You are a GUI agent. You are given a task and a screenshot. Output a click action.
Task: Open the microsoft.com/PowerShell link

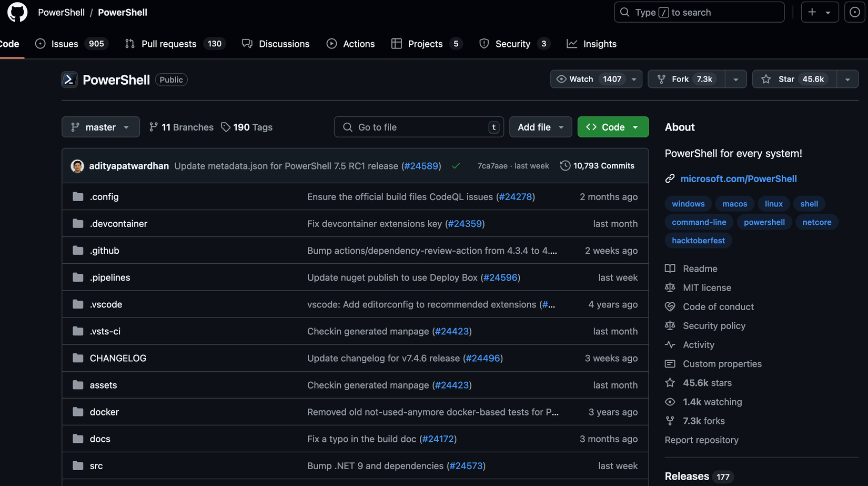pos(738,179)
